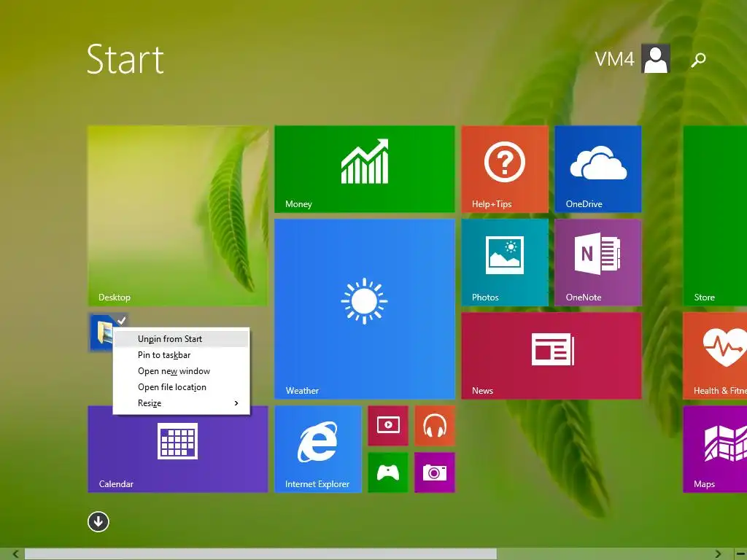Open the OneDrive tile
Image resolution: width=747 pixels, height=560 pixels.
pos(598,168)
